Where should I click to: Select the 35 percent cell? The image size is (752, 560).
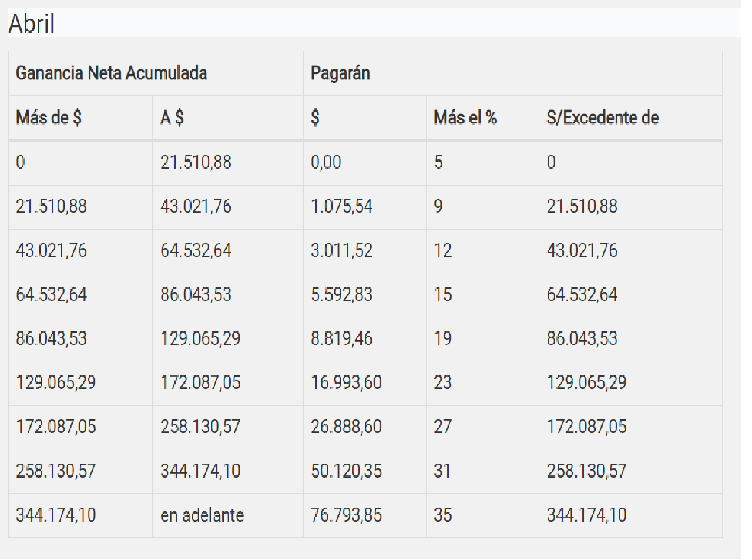[443, 515]
